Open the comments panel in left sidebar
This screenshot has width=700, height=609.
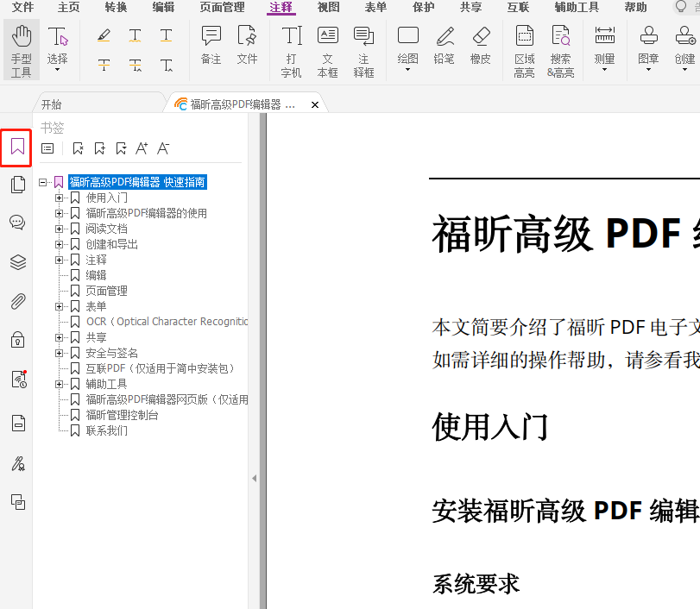click(17, 222)
